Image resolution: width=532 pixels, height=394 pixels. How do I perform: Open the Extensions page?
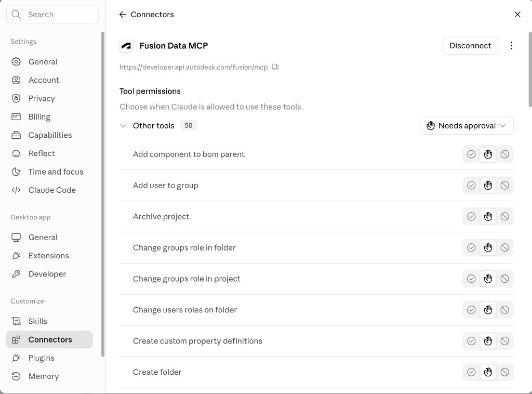tap(49, 256)
